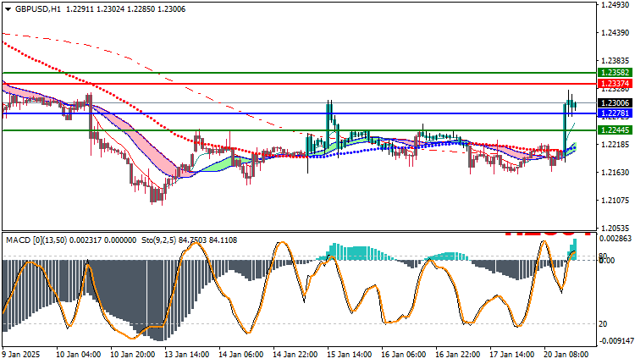Click the 15 Jan 14:00 time label
Image resolution: width=635 pixels, height=364 pixels.
click(x=350, y=355)
